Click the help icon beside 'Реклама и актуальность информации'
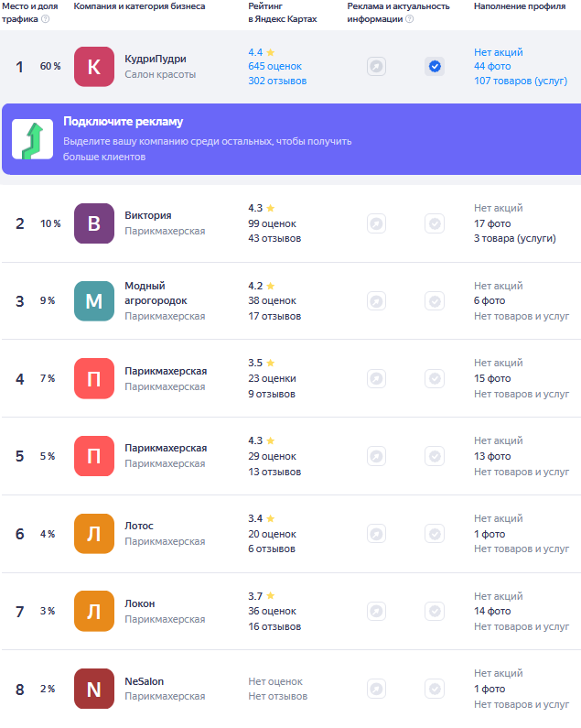Image resolution: width=581 pixels, height=728 pixels. click(x=409, y=19)
